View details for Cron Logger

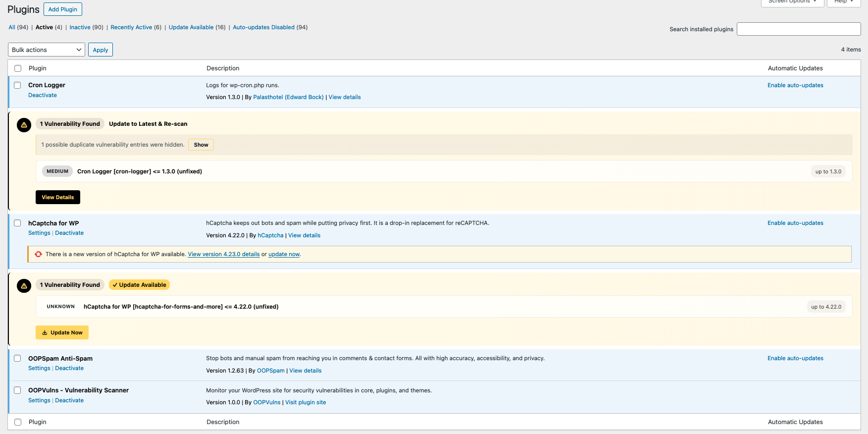tap(345, 97)
